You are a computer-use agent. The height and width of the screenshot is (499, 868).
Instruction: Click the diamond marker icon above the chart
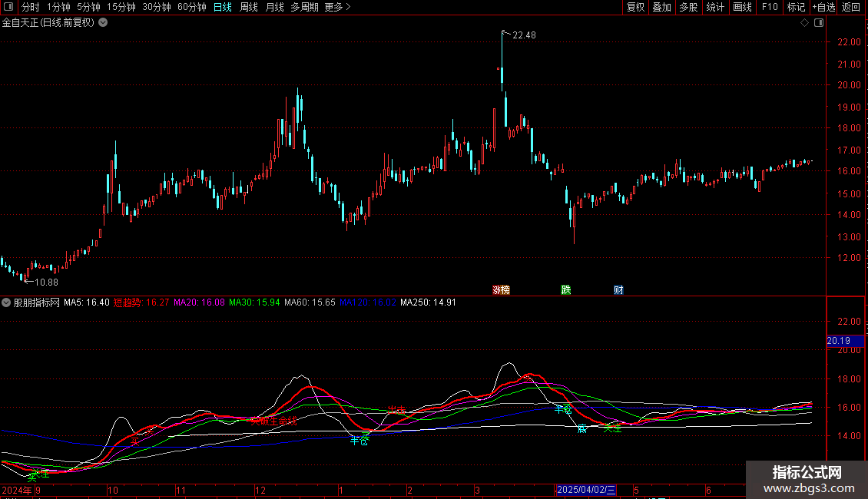tap(805, 23)
